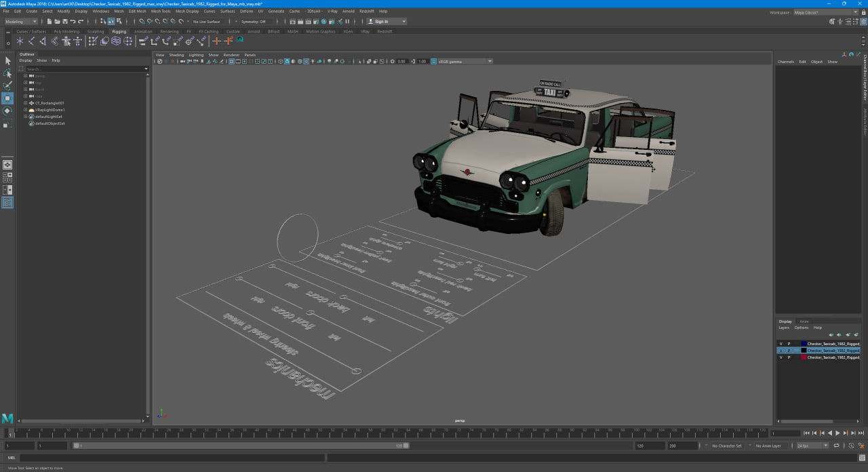Image resolution: width=868 pixels, height=472 pixels.
Task: Open the Layers menu in Layer Editor
Action: tap(784, 328)
